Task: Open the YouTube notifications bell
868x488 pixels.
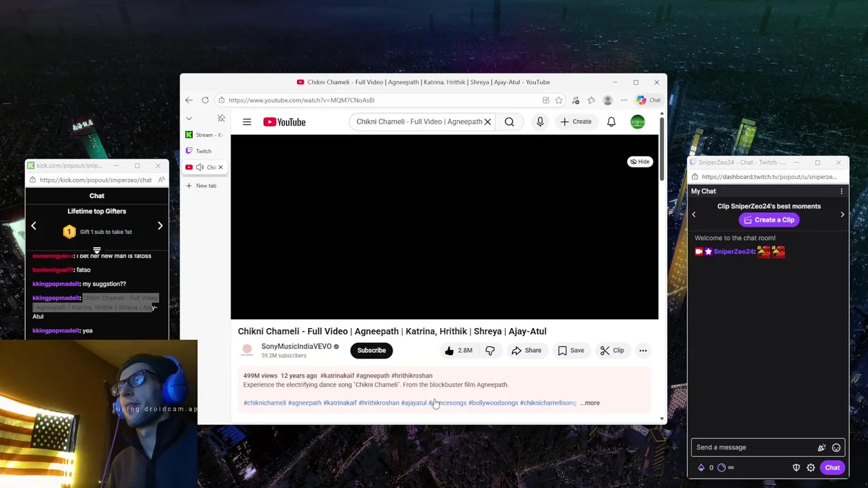Action: click(611, 122)
